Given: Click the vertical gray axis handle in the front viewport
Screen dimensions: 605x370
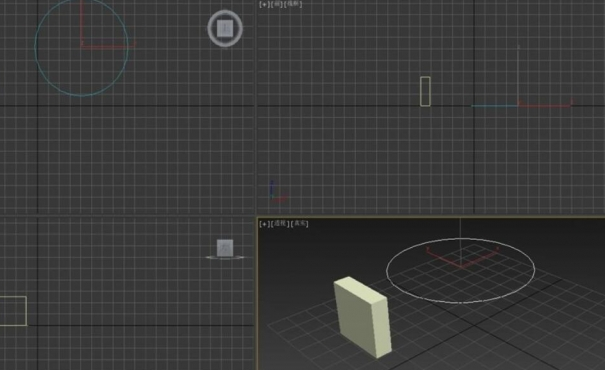Looking at the screenshot, I should [x=518, y=75].
